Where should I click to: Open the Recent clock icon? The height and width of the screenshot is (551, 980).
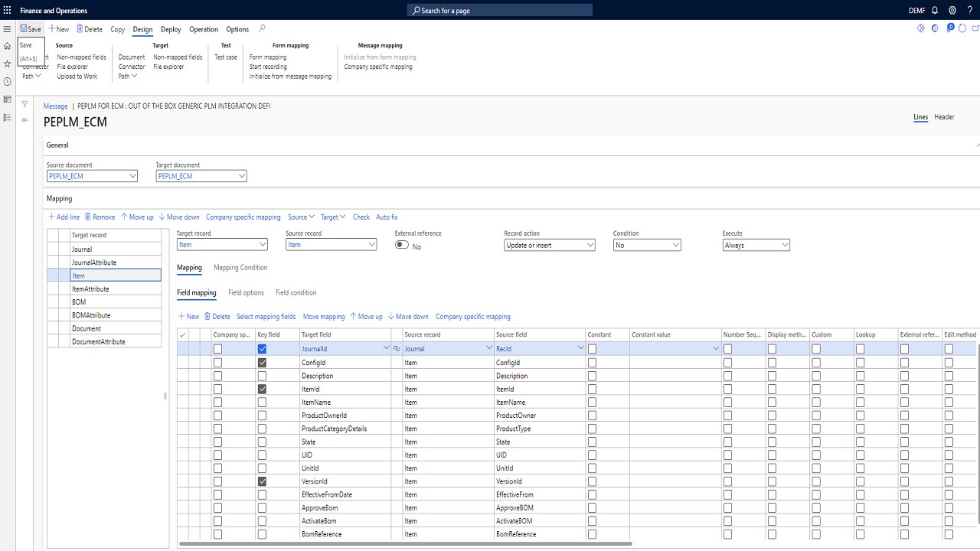tap(7, 81)
